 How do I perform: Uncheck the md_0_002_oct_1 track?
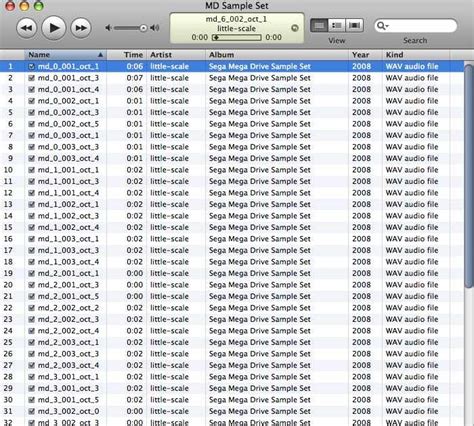click(x=32, y=101)
